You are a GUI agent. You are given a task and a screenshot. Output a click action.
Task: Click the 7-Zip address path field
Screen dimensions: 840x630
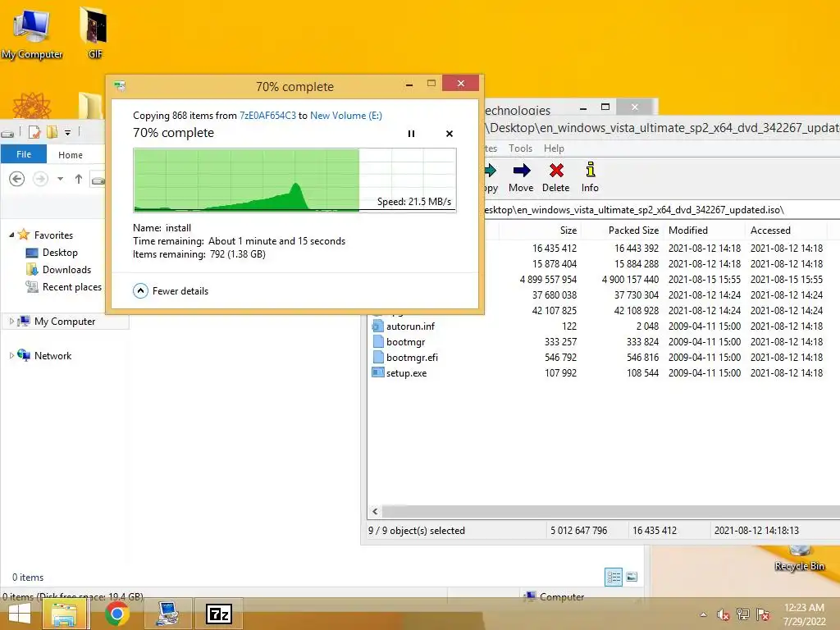[x=662, y=210]
